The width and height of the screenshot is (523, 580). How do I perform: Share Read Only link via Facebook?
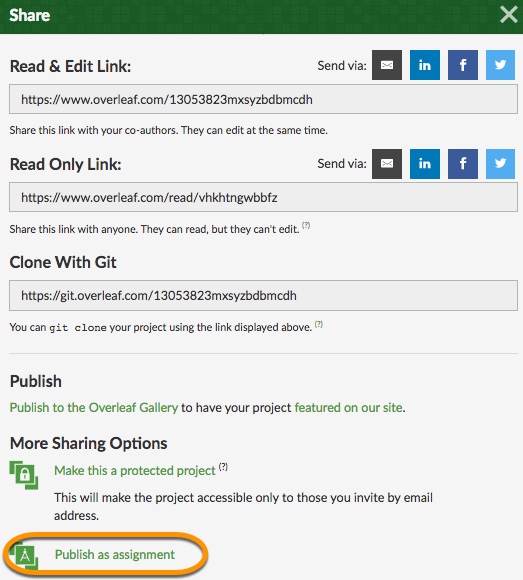[463, 164]
